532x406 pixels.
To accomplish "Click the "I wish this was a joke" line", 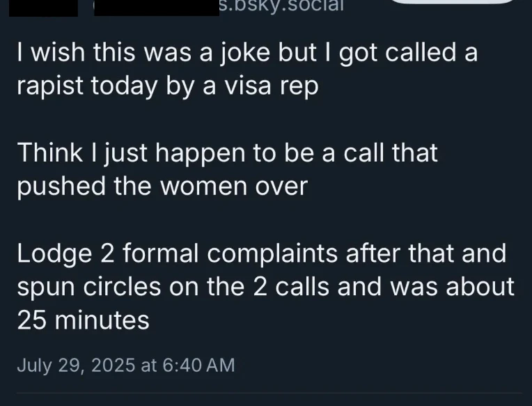I will point(247,52).
